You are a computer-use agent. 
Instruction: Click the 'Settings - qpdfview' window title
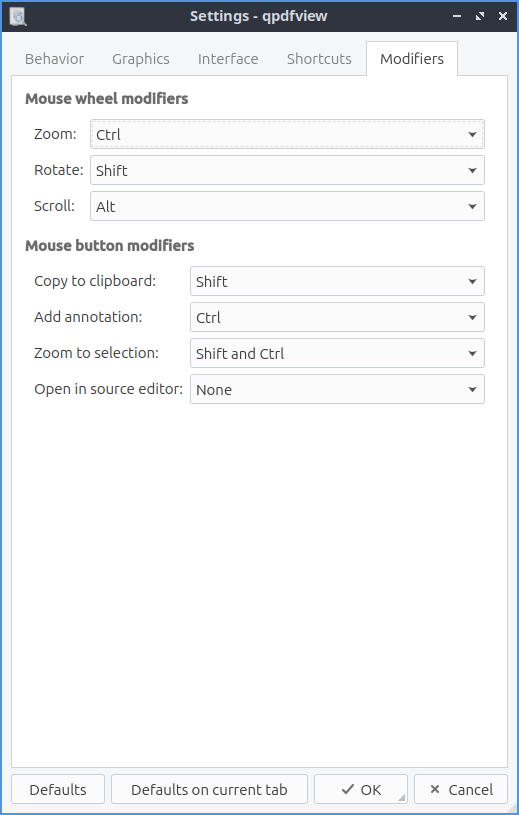point(259,16)
